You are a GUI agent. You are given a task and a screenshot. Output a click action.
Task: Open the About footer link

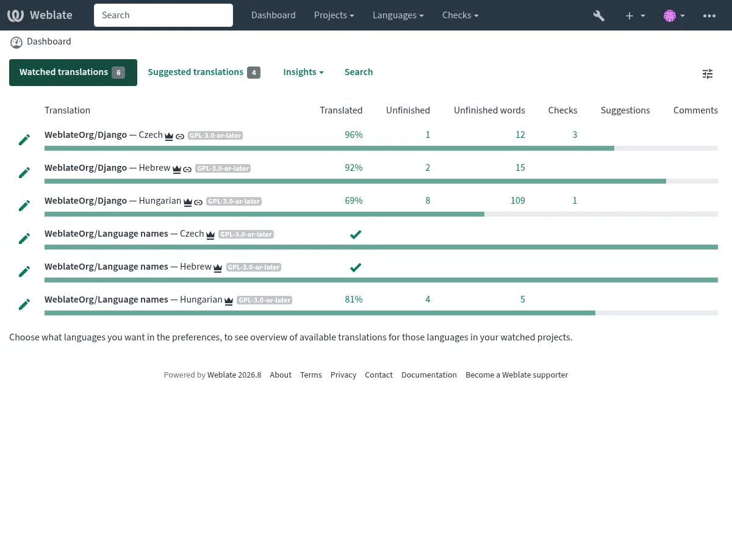(x=281, y=375)
